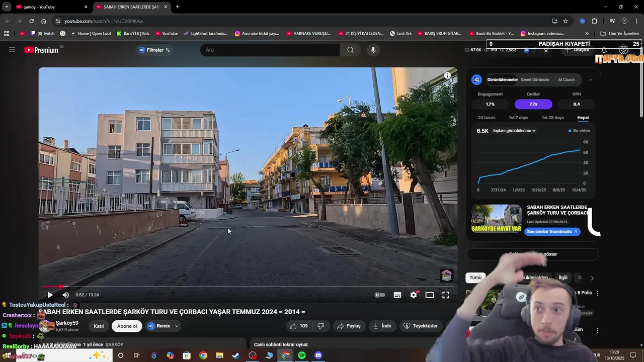Replay live chat with Canlı sohbeti tekrar oynat
Screen dimensions: 644x362
(x=281, y=344)
